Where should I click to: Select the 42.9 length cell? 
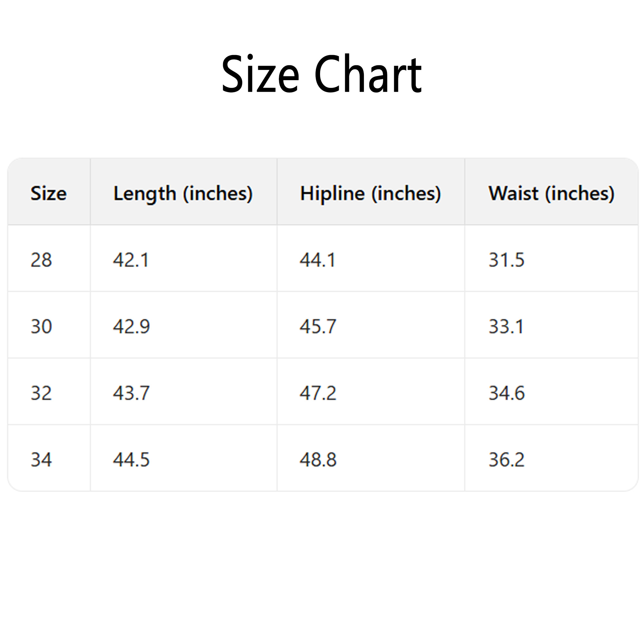(131, 326)
